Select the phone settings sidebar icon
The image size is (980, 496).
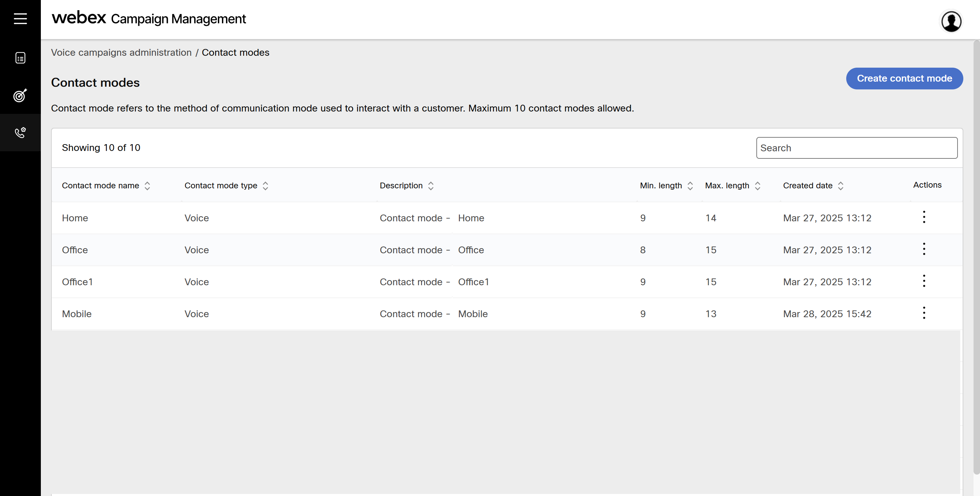(20, 133)
